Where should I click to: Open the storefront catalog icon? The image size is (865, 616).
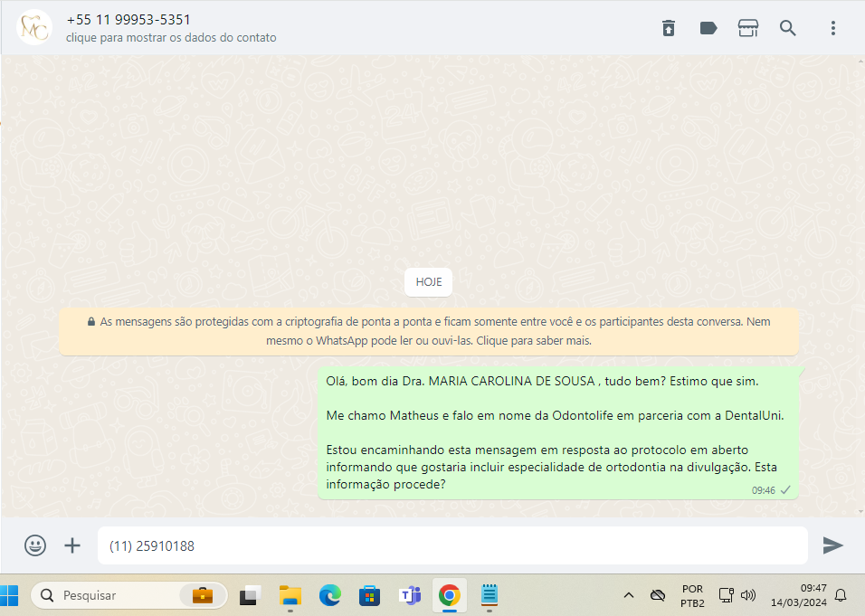[748, 27]
